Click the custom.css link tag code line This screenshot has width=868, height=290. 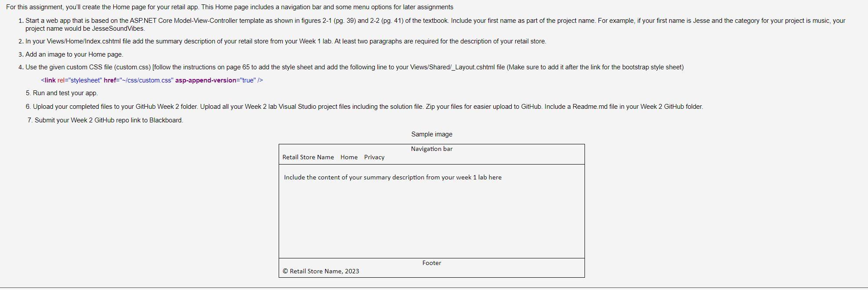click(152, 80)
